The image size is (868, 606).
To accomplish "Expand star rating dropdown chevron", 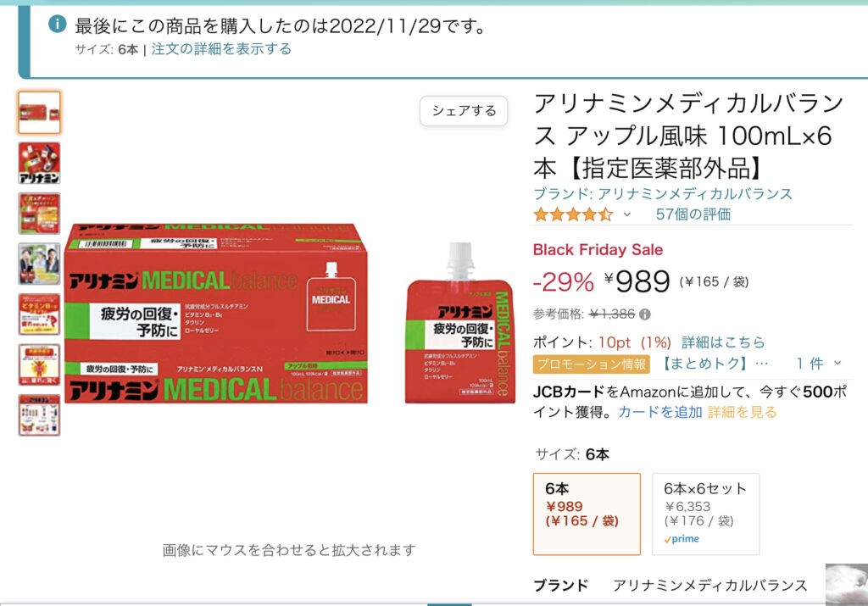I will pyautogui.click(x=626, y=214).
